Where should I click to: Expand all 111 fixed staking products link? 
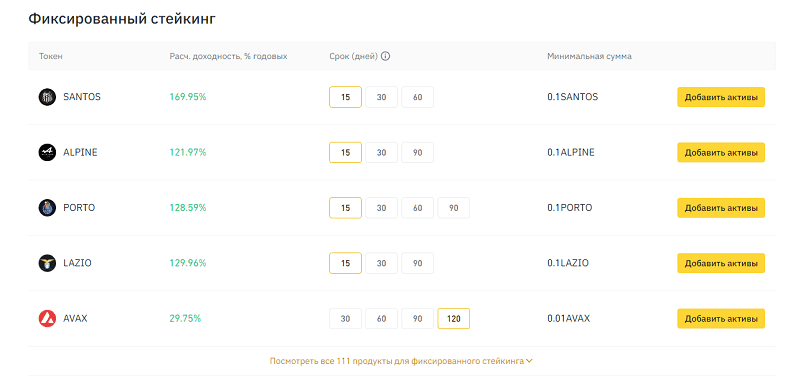401,361
